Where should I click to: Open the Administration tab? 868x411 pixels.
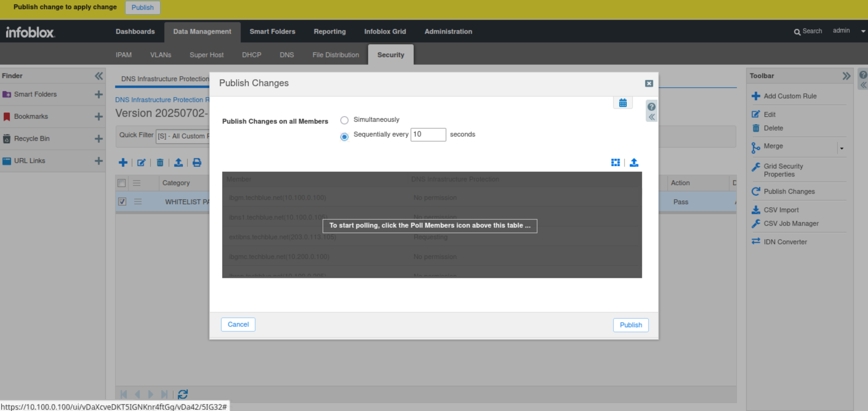pyautogui.click(x=448, y=32)
